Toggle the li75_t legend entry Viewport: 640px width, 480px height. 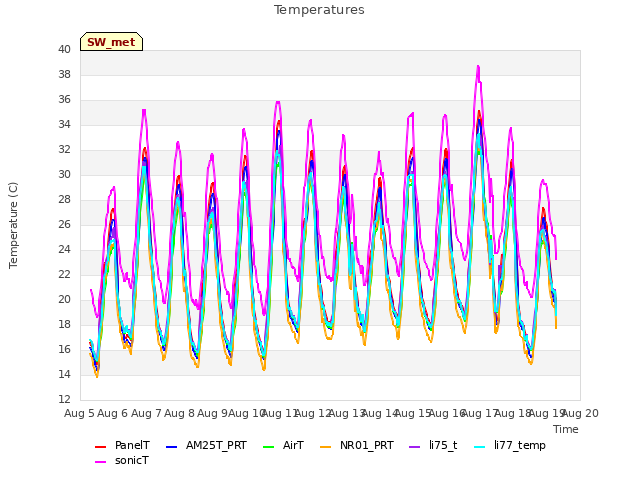pyautogui.click(x=433, y=445)
